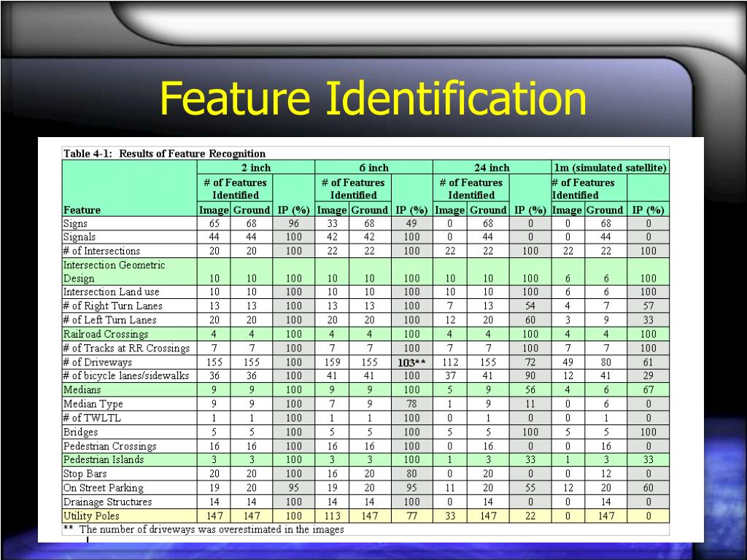The height and width of the screenshot is (560, 747).
Task: Click the "Median Type" row label
Action: tap(93, 404)
